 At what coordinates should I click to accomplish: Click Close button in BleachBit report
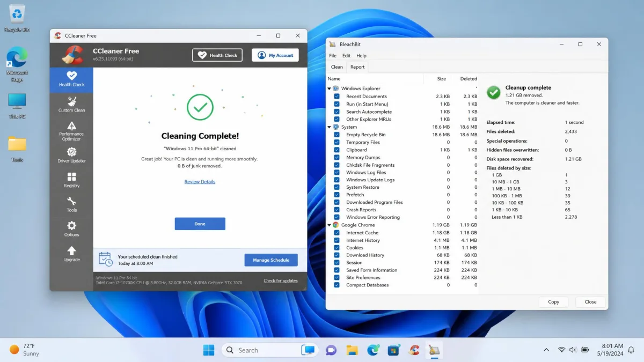591,302
